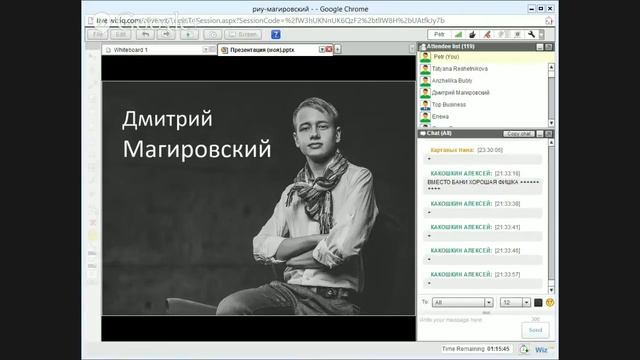Click Petr (You) avatar icon in attendee list
Image resolution: width=640 pixels, height=360 pixels.
click(x=425, y=57)
